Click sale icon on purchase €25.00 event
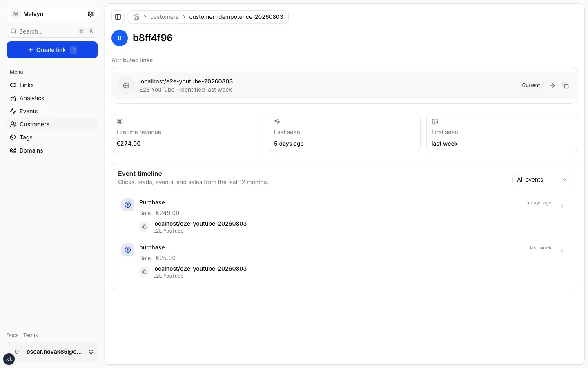This screenshot has width=588, height=368. pos(128,250)
